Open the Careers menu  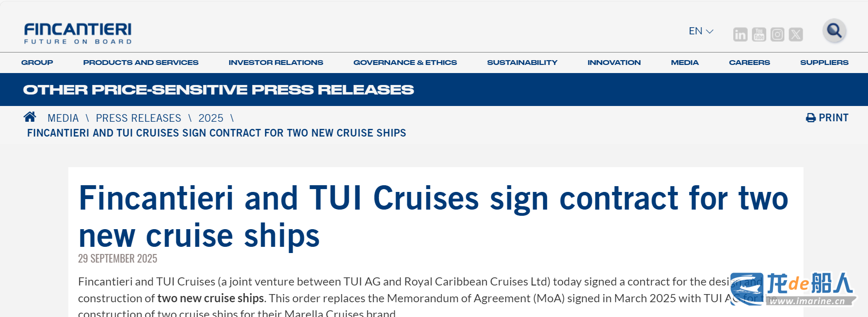pos(749,63)
